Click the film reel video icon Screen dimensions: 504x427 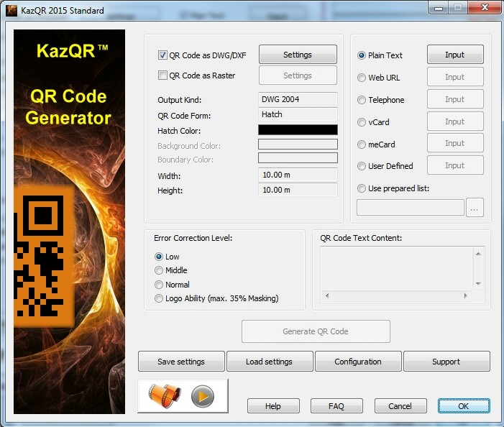point(165,396)
